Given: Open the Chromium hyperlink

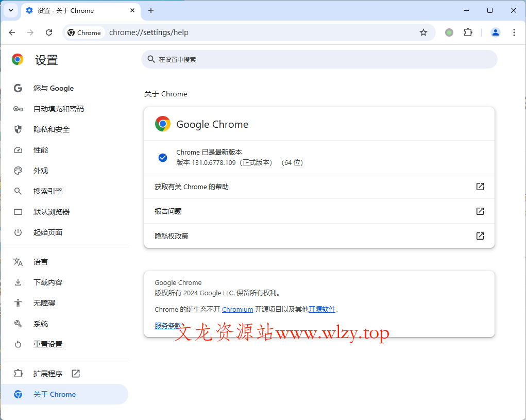Looking at the screenshot, I should coord(237,309).
